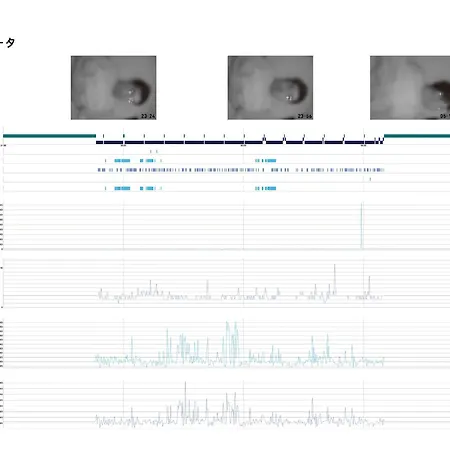Select first cyan event block in upper row
450x450 pixels.
coord(122,161)
